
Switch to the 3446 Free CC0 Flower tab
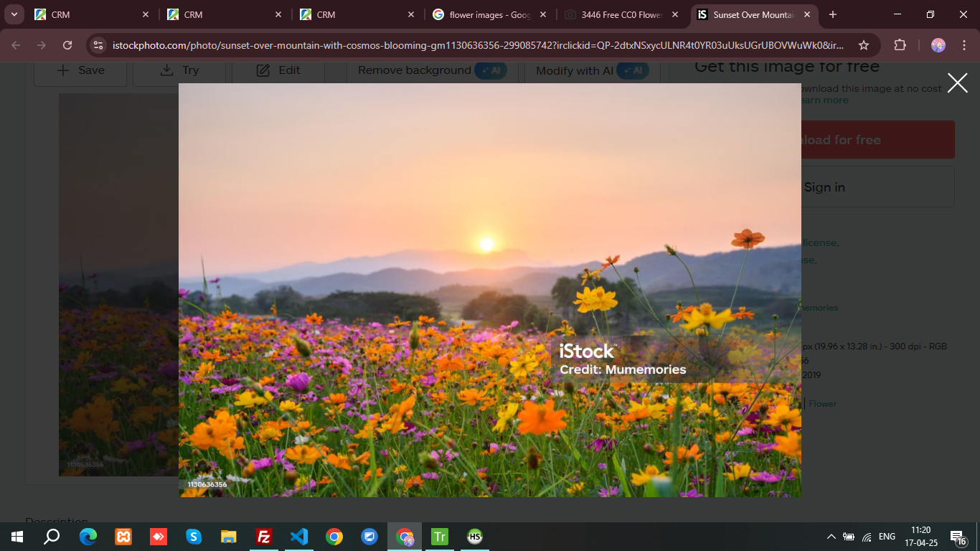pos(623,14)
